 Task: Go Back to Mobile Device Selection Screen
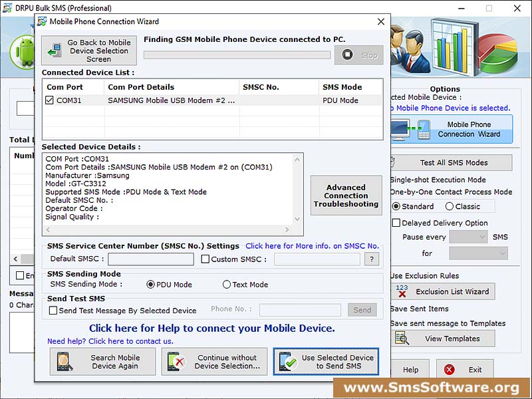pos(88,50)
